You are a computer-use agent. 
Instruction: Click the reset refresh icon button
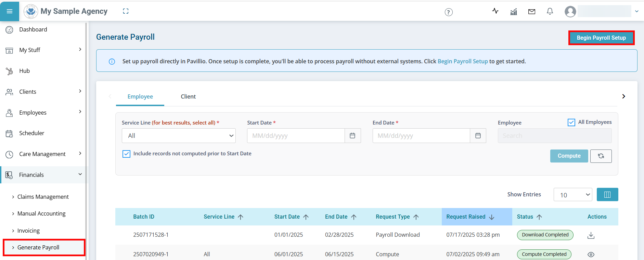pyautogui.click(x=601, y=156)
